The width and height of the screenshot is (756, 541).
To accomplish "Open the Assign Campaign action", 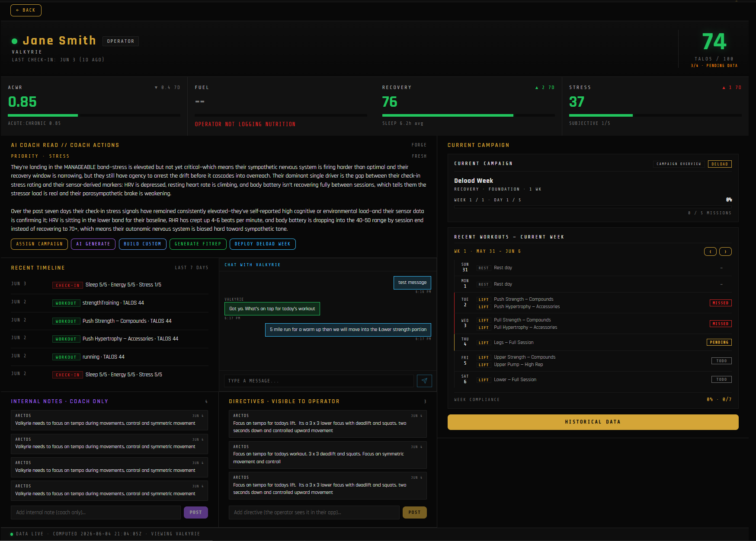I will tap(39, 244).
